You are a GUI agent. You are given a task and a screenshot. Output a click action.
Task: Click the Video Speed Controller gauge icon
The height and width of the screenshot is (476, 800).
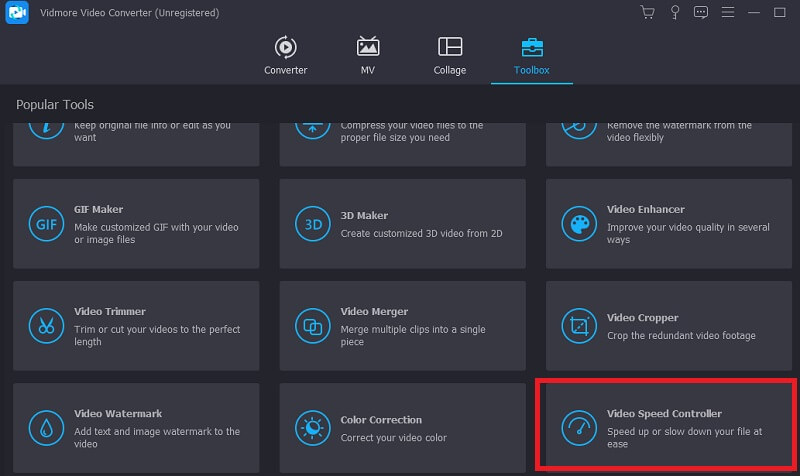tap(578, 426)
